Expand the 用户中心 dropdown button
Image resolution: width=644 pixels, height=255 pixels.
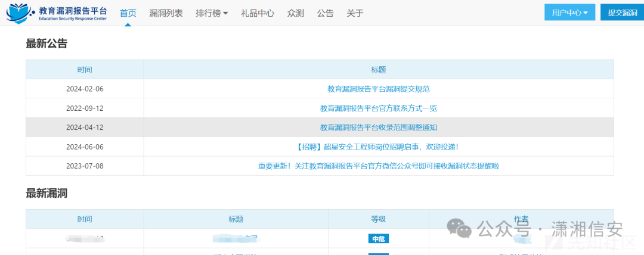(x=569, y=13)
